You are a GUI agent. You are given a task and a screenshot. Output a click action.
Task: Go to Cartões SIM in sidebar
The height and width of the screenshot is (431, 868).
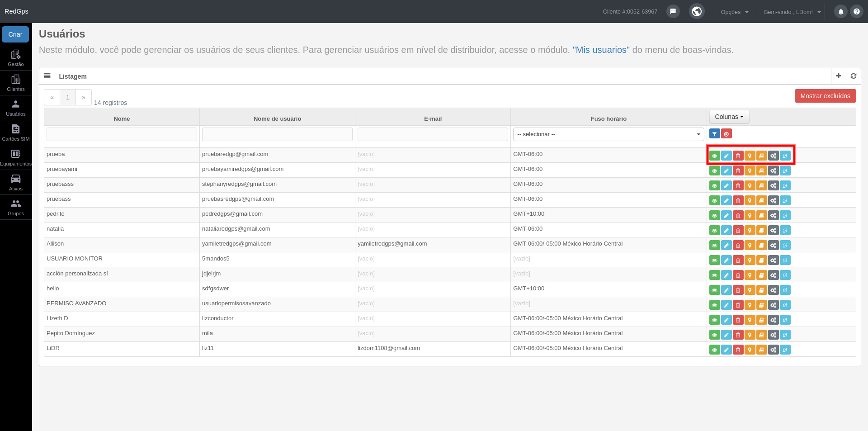(x=16, y=133)
